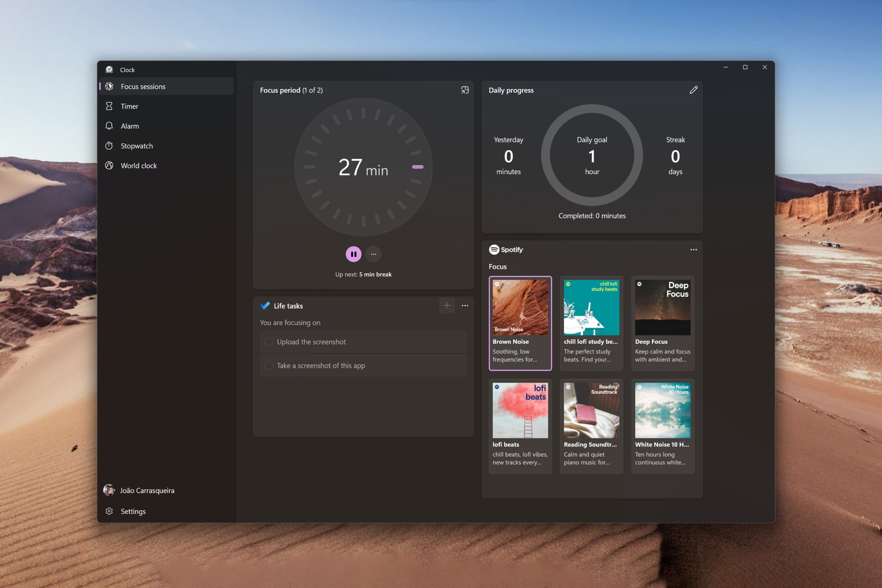The height and width of the screenshot is (588, 882).
Task: Select the Reading Soundtrack playlist
Action: (x=591, y=426)
